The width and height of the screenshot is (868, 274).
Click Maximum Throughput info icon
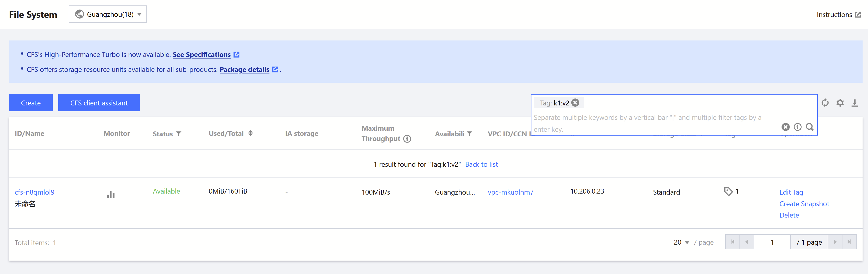pos(407,139)
